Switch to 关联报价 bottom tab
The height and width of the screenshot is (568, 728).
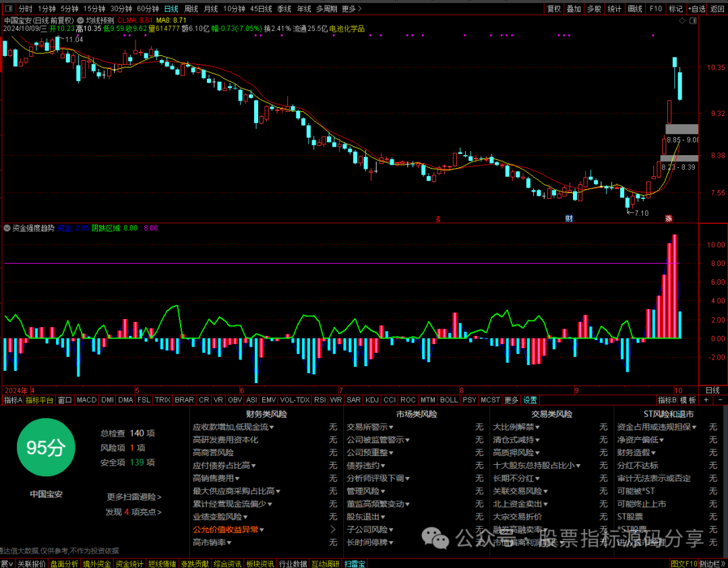32,564
